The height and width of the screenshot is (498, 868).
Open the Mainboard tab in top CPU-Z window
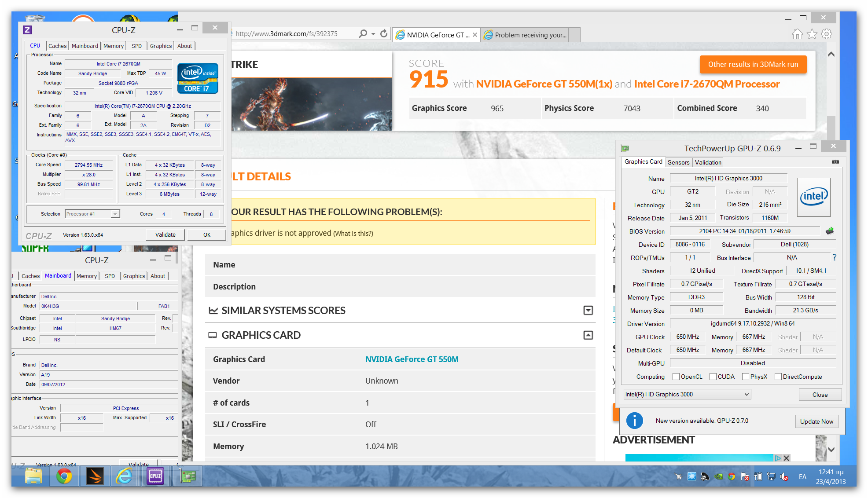point(85,46)
